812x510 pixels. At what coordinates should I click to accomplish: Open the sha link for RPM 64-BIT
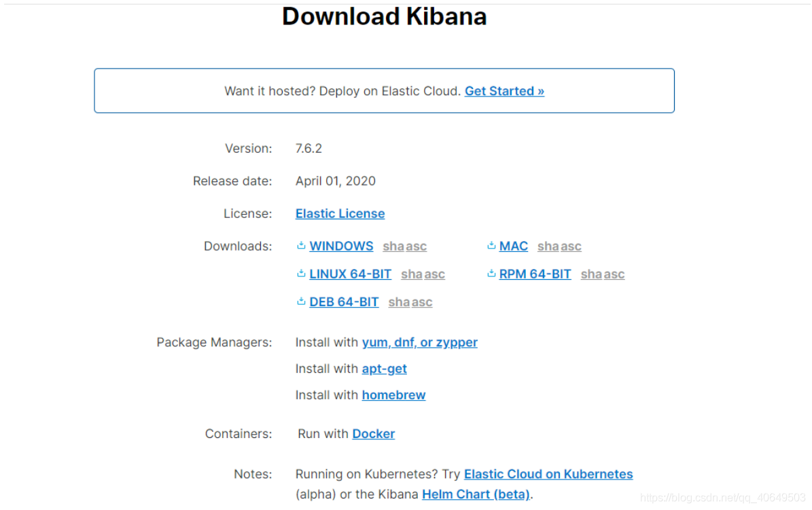(591, 274)
